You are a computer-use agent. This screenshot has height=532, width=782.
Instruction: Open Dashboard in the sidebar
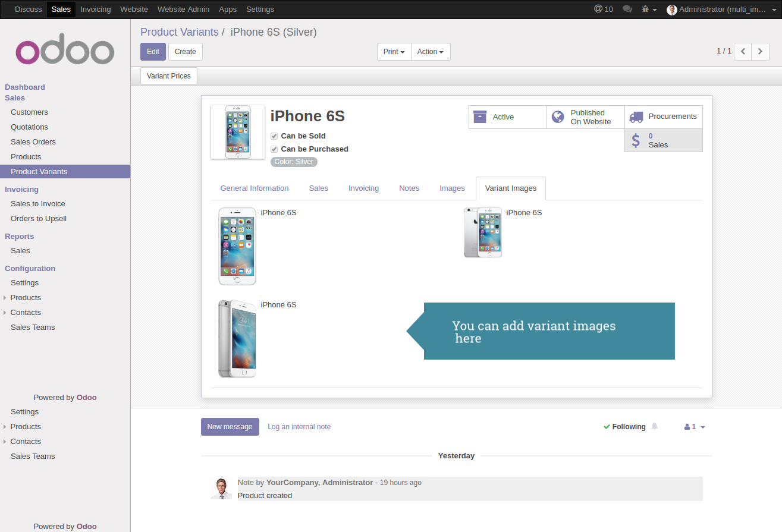click(x=25, y=87)
